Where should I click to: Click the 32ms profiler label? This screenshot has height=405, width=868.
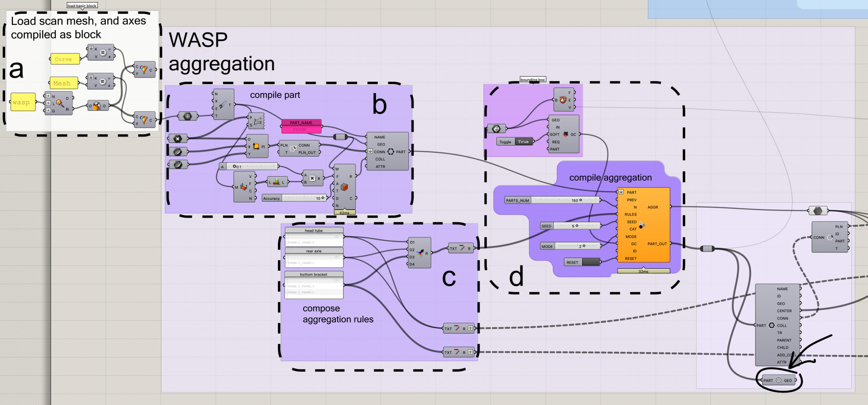tap(644, 271)
